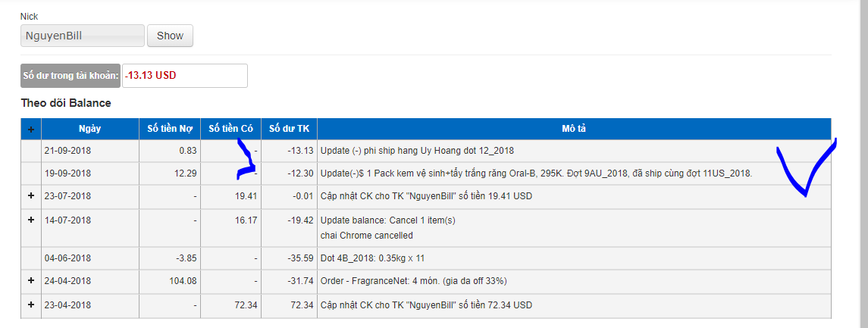Focus the NguyenBill nick input field

(x=82, y=36)
